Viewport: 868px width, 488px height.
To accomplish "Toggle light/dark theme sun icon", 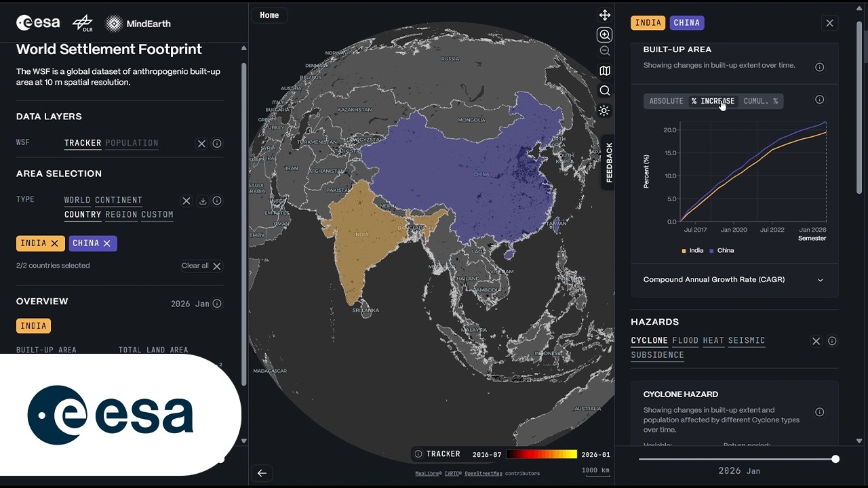I will [604, 110].
